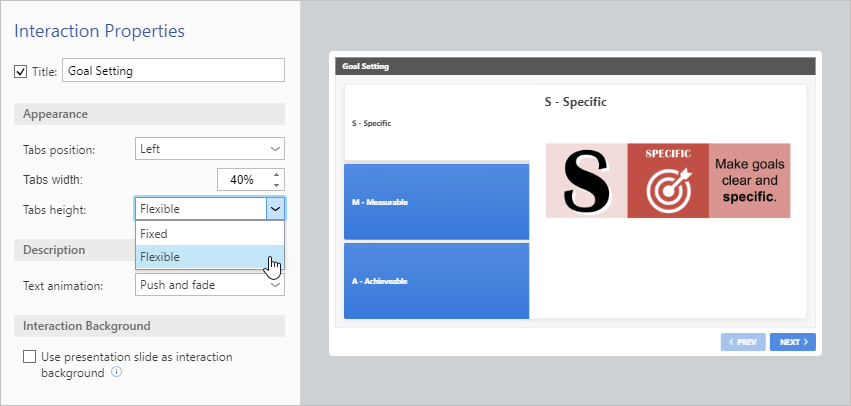Collapse the Tabs height dropdown arrow
The image size is (851, 406).
[x=275, y=209]
